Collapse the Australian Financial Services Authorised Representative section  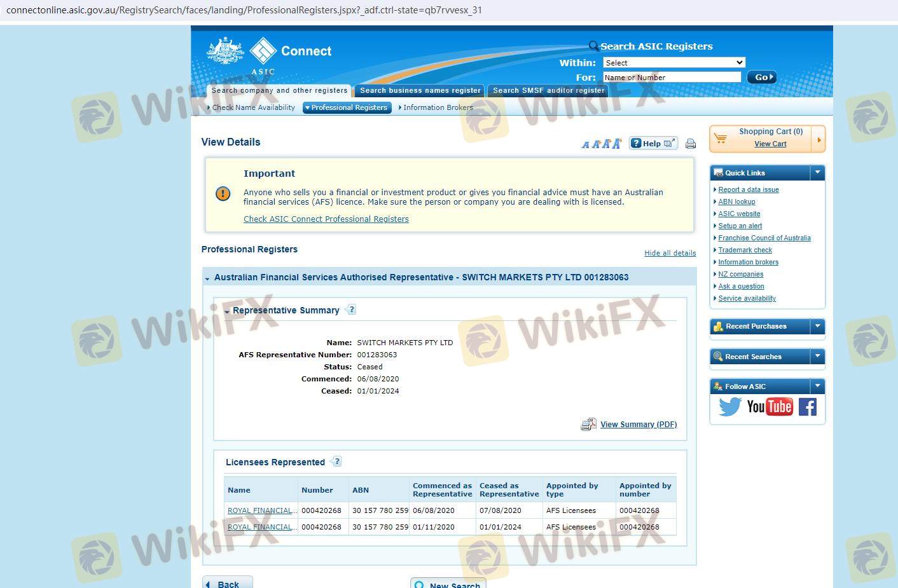207,278
